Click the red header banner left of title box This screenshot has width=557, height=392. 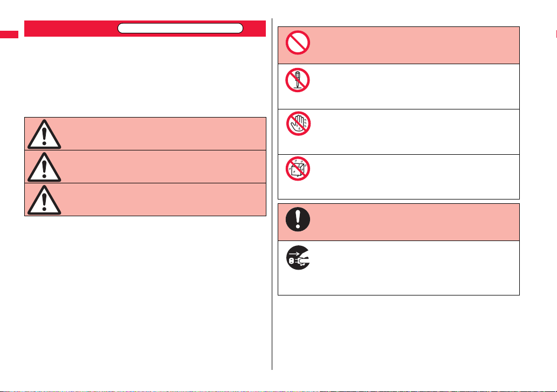(71, 29)
